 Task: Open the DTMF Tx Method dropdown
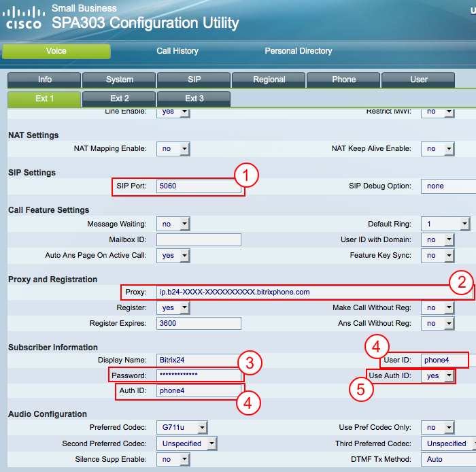coord(448,460)
